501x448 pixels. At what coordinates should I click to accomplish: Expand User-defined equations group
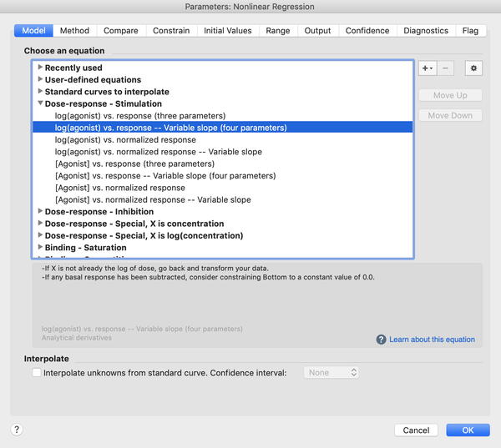(40, 79)
